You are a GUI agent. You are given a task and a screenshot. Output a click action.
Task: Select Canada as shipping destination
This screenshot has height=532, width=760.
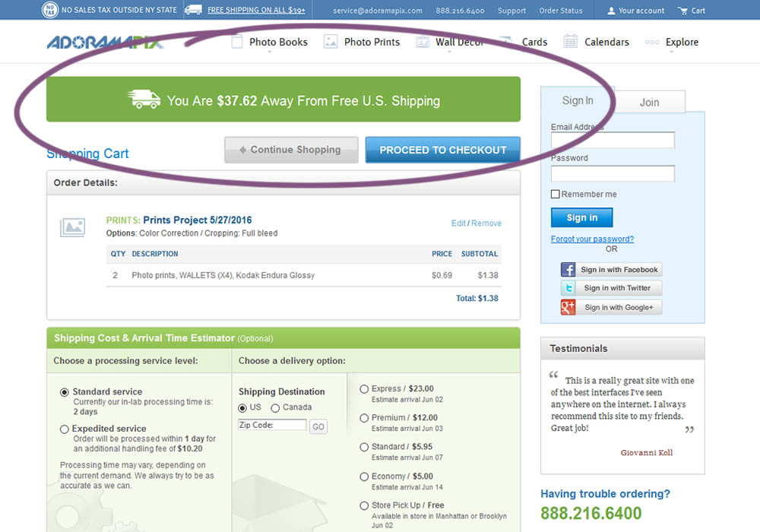click(x=275, y=408)
